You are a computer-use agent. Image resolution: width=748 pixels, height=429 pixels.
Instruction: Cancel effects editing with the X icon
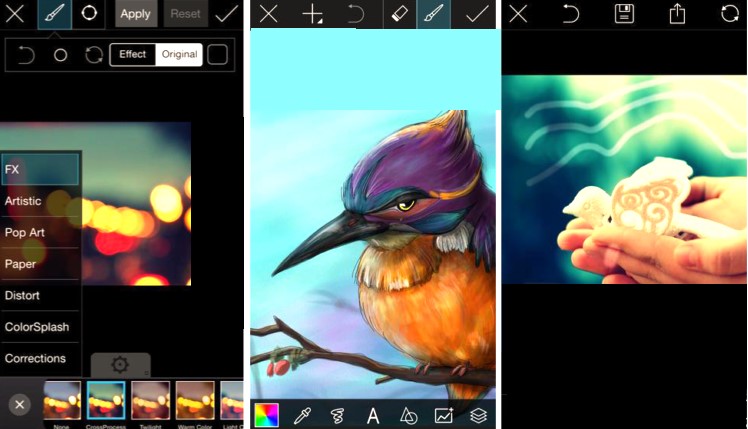click(15, 14)
